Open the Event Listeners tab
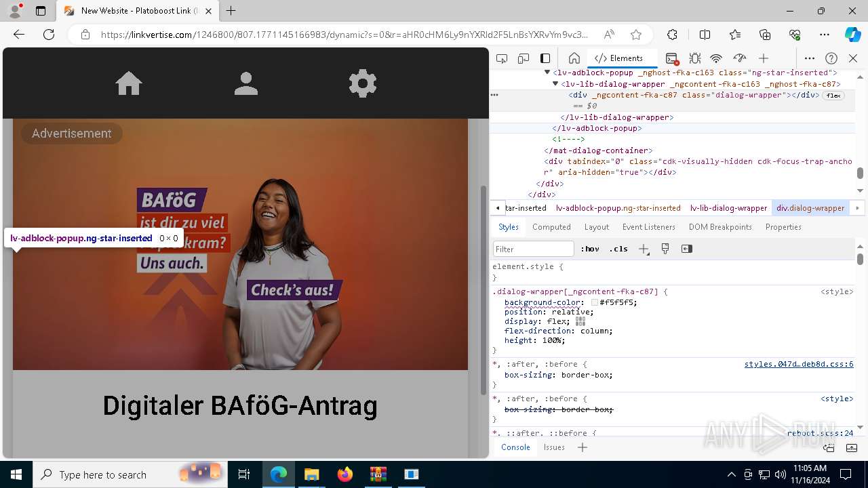 pos(649,227)
